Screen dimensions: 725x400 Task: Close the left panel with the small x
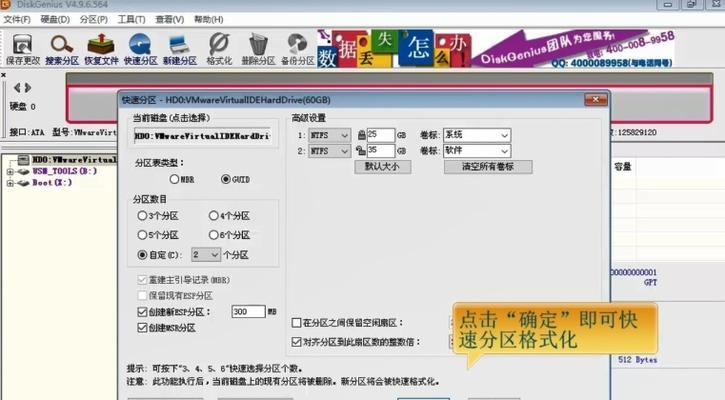(x=4, y=75)
